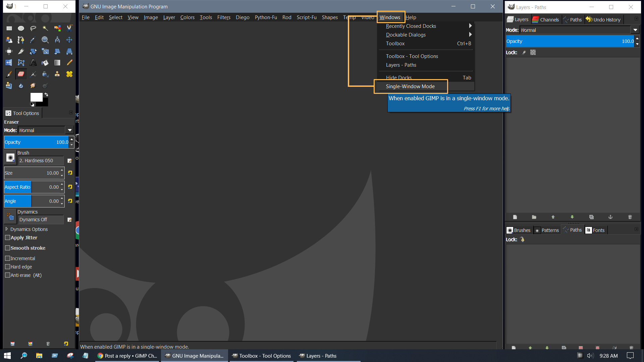Open the Dynamics Off selector field
The width and height of the screenshot is (644, 362).
[41, 220]
